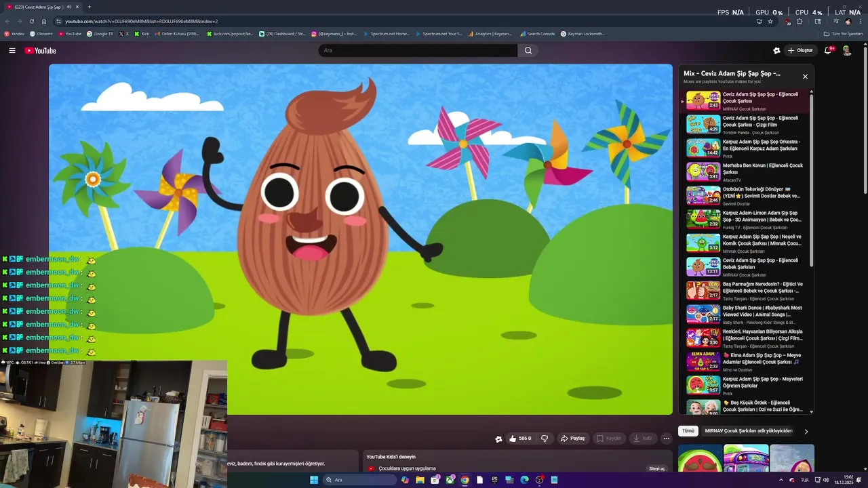Open browser home page icon
This screenshot has width=868, height=488.
coord(44,21)
